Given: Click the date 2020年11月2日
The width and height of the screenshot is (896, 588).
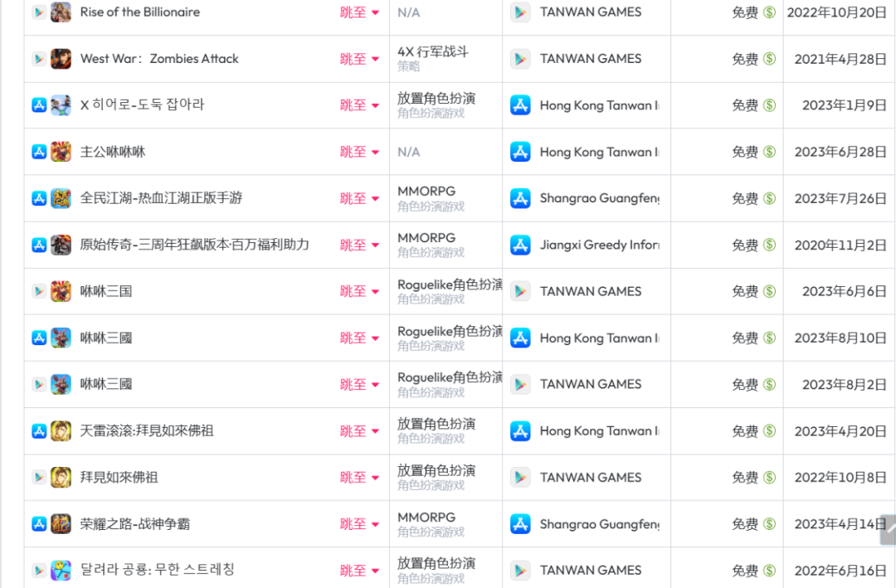Looking at the screenshot, I should (840, 245).
